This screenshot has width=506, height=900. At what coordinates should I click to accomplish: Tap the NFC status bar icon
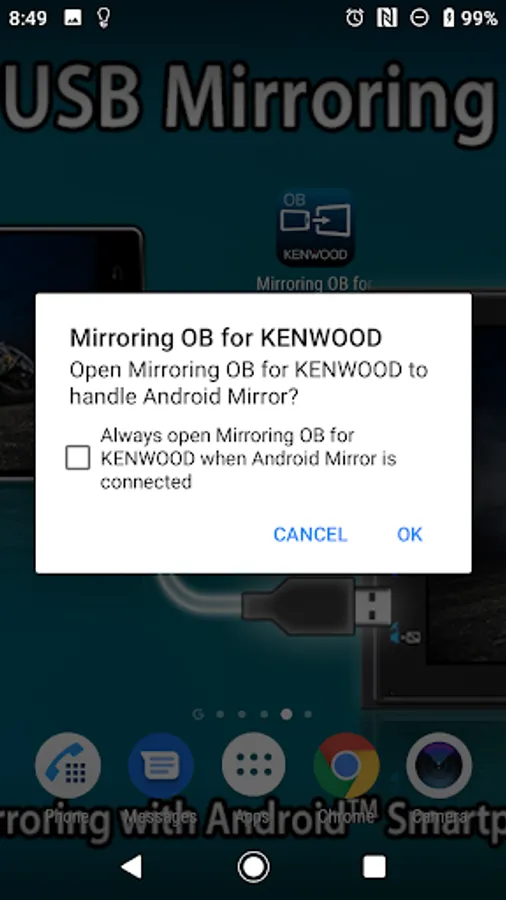coord(387,18)
